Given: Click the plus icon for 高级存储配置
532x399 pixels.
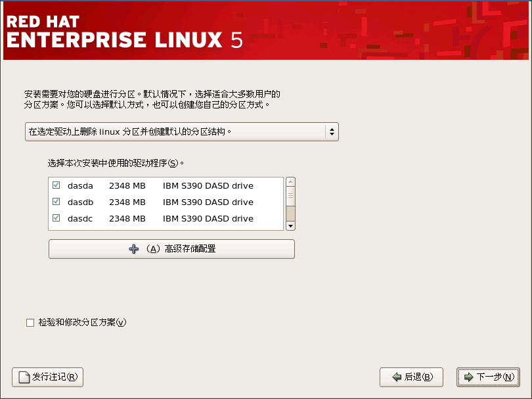Looking at the screenshot, I should (134, 249).
